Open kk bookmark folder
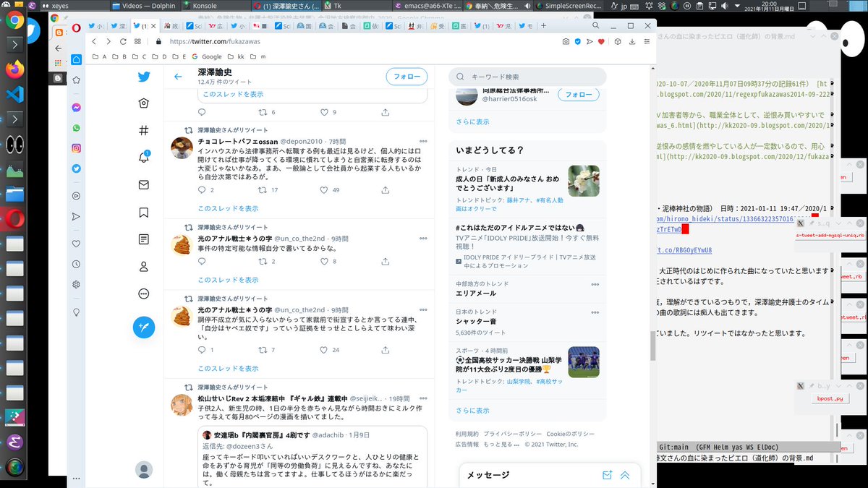868x488 pixels. [237, 56]
